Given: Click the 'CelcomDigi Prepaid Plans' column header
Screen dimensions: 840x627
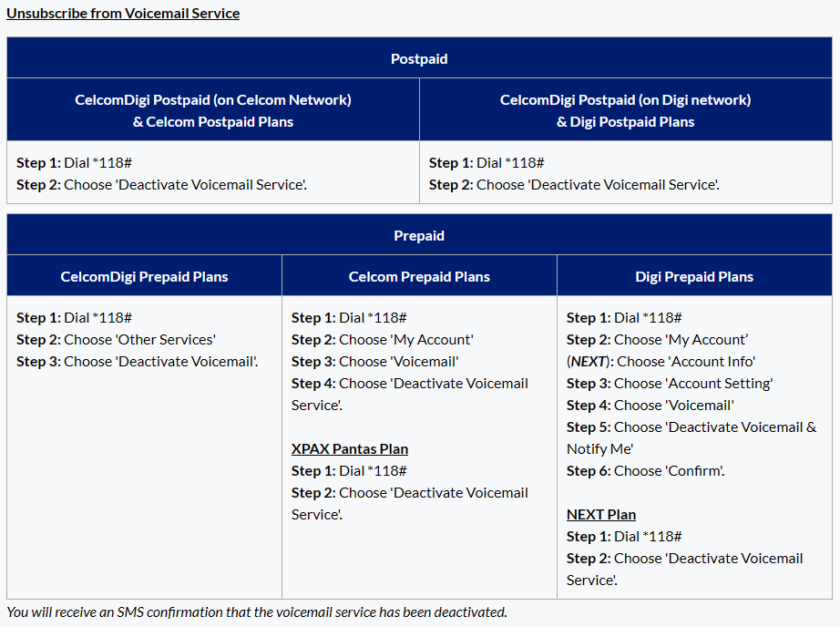Looking at the screenshot, I should 144,277.
